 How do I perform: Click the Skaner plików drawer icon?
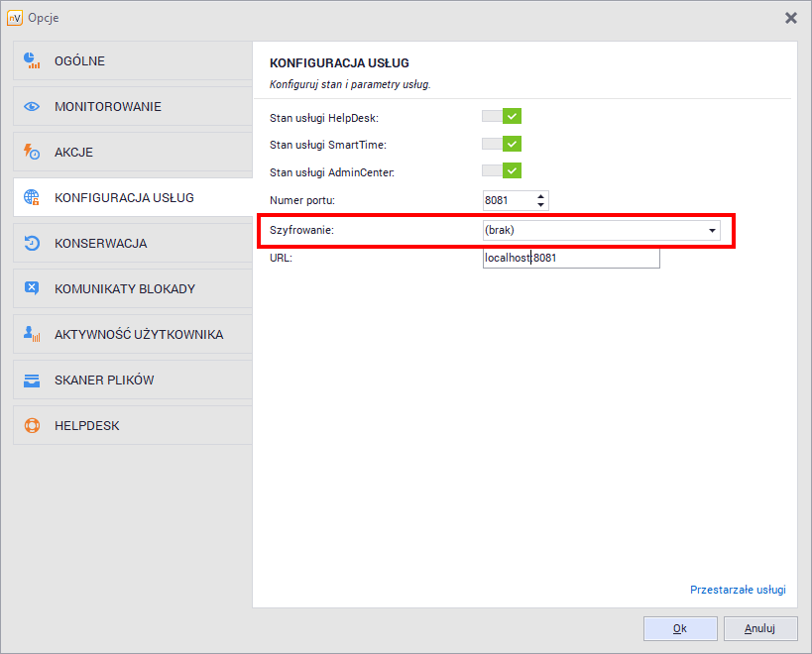pyautogui.click(x=32, y=381)
